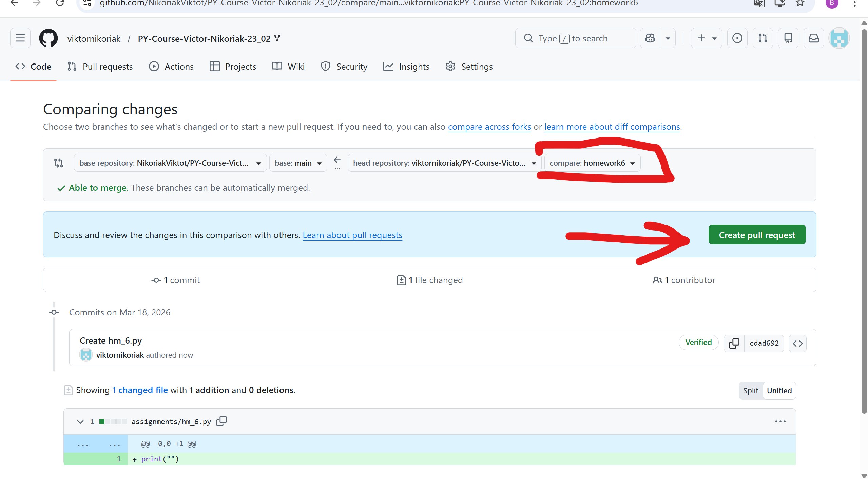Expand the base repository dropdown
Image resolution: width=868 pixels, height=479 pixels.
coord(170,163)
